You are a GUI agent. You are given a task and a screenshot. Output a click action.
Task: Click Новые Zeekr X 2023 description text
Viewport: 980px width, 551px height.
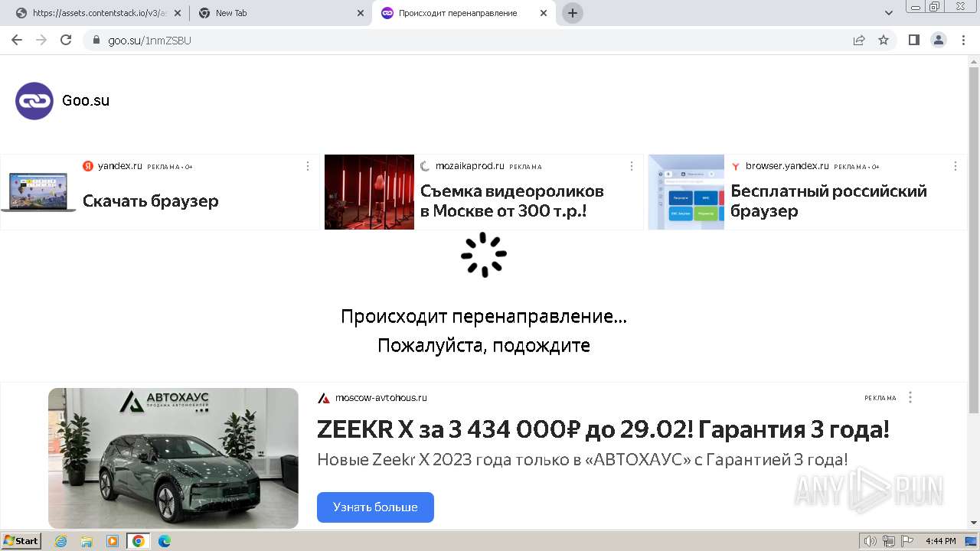click(x=583, y=460)
